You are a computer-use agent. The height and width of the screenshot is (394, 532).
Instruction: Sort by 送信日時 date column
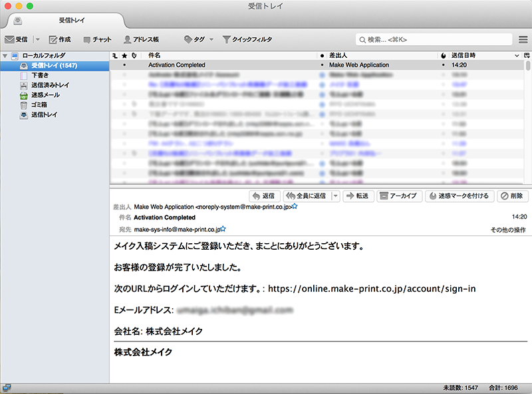(x=464, y=56)
